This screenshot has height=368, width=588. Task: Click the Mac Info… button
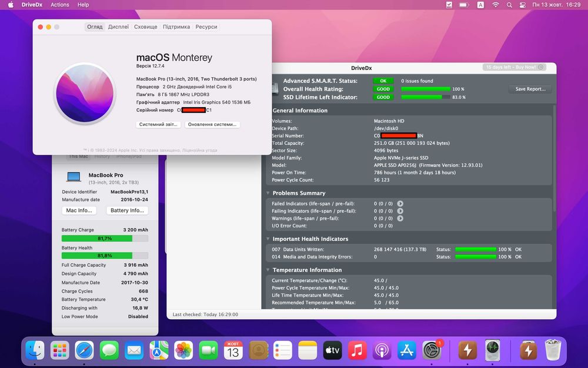[79, 211]
